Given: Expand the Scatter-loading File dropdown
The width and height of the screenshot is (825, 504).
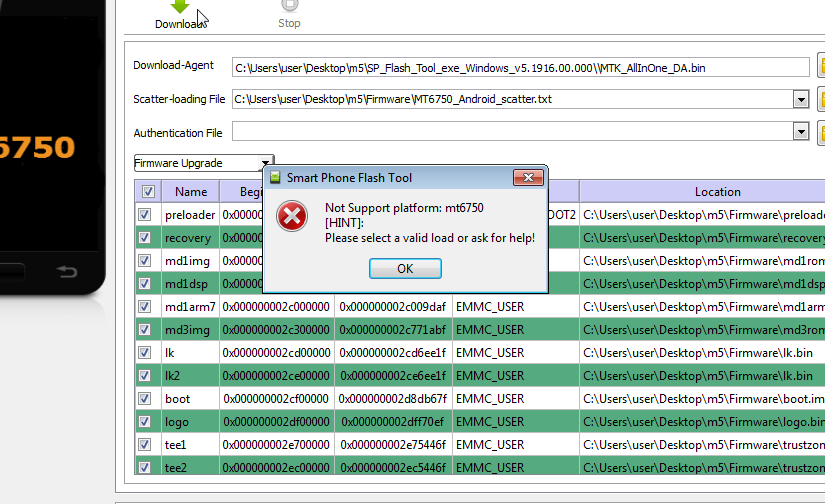Looking at the screenshot, I should tap(800, 99).
